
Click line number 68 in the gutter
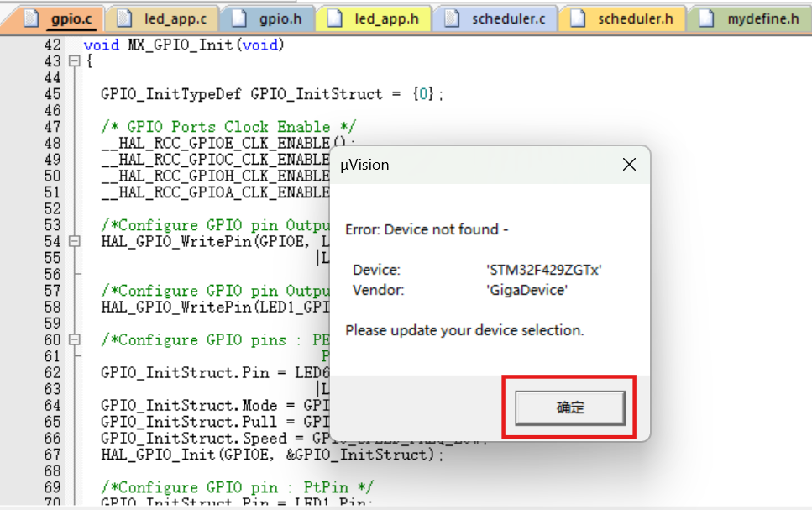(x=52, y=471)
